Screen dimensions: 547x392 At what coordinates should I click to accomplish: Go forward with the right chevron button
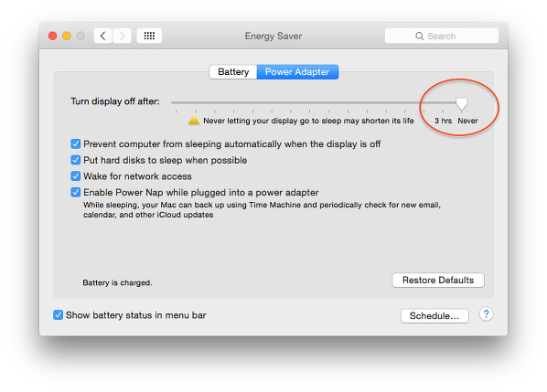pyautogui.click(x=122, y=36)
